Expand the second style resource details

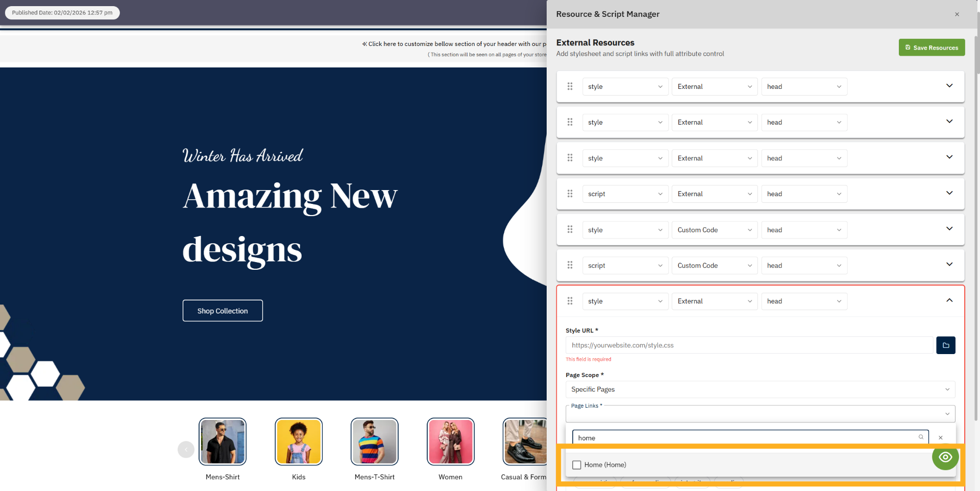coord(949,122)
